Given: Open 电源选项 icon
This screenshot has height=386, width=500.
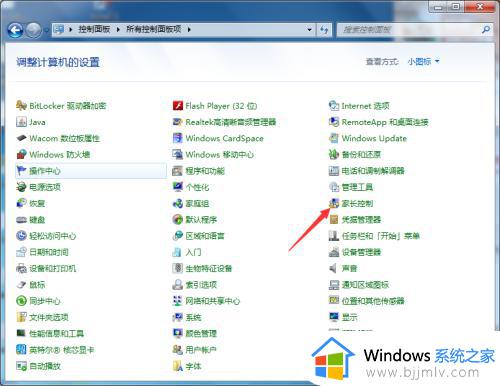Looking at the screenshot, I should point(21,187).
